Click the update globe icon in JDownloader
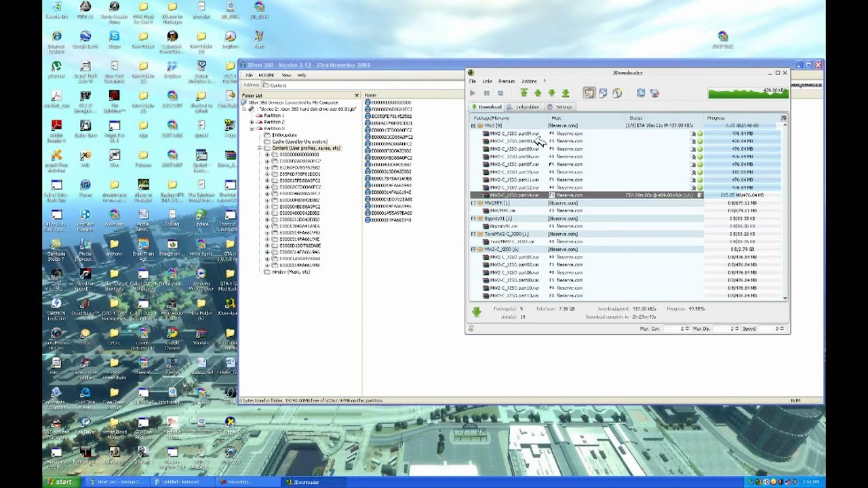 [x=654, y=93]
